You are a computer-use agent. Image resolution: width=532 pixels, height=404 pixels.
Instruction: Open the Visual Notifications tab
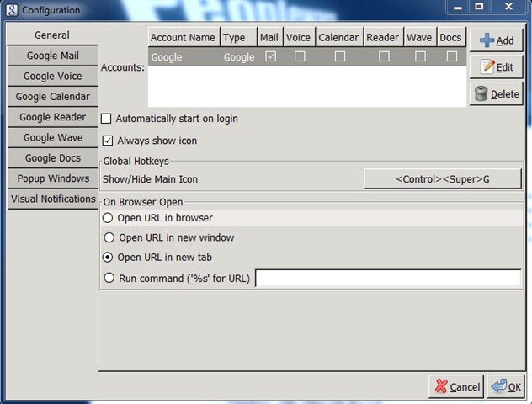coord(52,199)
